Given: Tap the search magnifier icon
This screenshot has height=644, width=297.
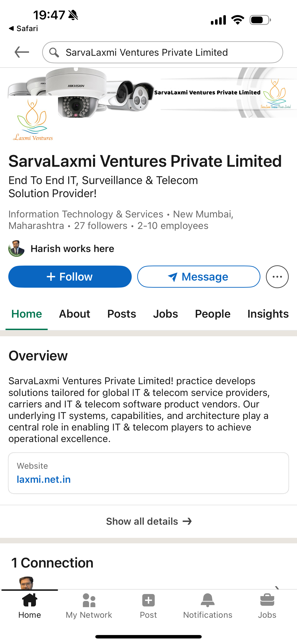Looking at the screenshot, I should click(54, 53).
